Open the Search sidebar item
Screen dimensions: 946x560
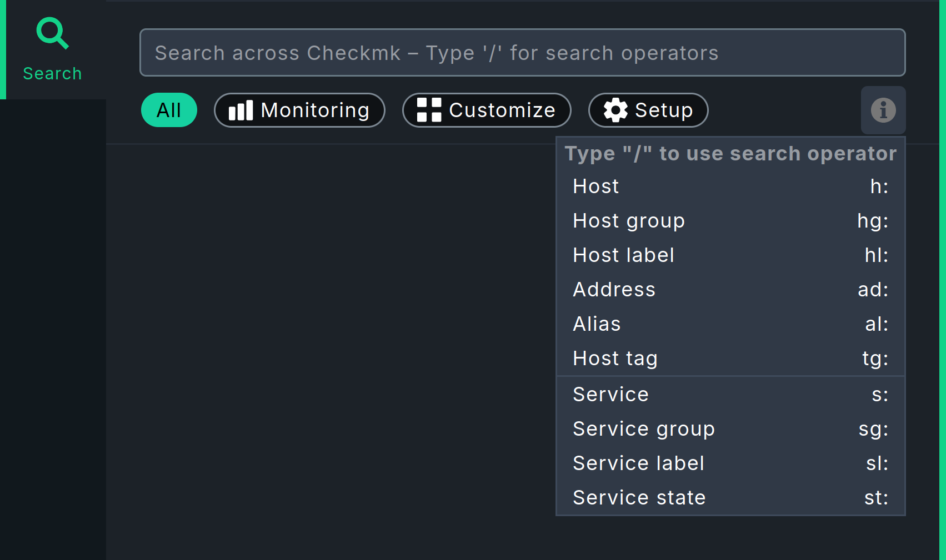53,50
